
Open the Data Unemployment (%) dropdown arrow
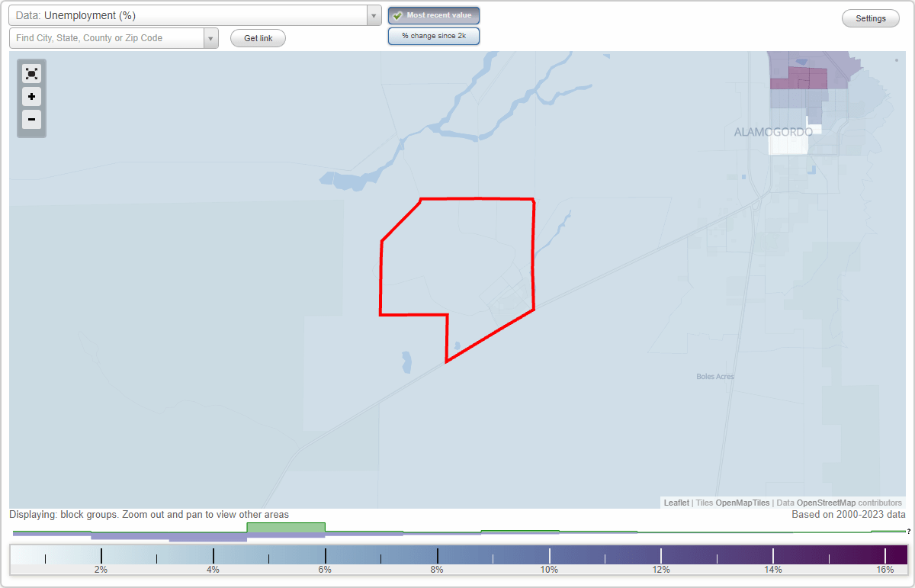tap(374, 15)
